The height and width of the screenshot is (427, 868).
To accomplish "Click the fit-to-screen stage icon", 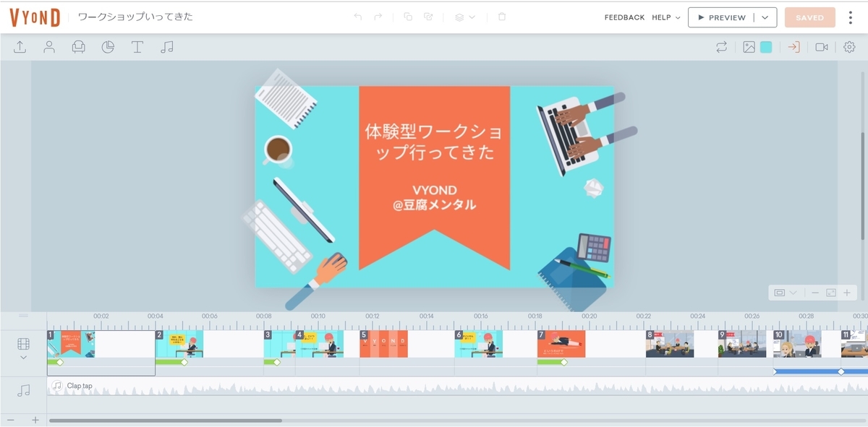I will (x=830, y=293).
